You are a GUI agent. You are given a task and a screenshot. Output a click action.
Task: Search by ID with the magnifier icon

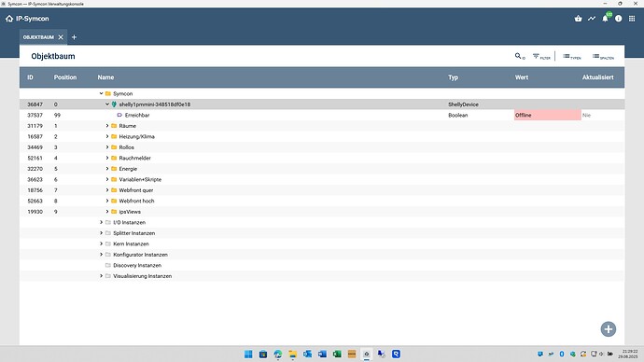point(520,56)
